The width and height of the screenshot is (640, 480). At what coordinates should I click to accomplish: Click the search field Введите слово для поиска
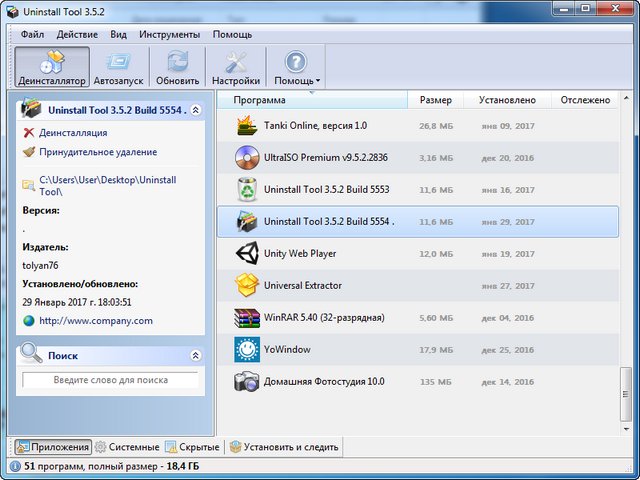(110, 380)
